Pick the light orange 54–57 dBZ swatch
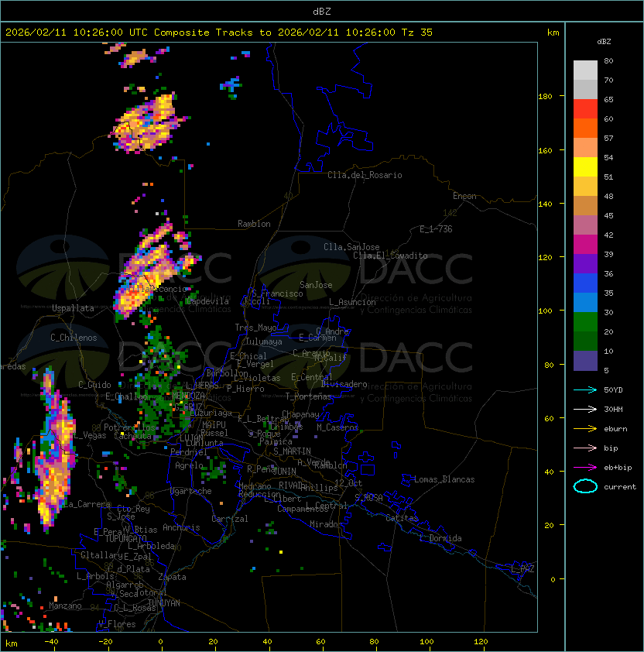This screenshot has width=644, height=652. pyautogui.click(x=585, y=148)
